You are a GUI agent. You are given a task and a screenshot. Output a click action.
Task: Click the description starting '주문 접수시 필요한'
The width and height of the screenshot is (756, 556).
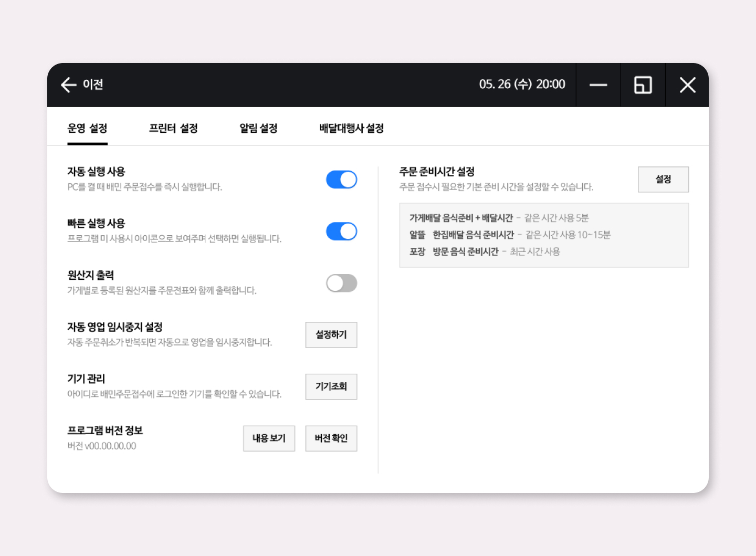(496, 187)
